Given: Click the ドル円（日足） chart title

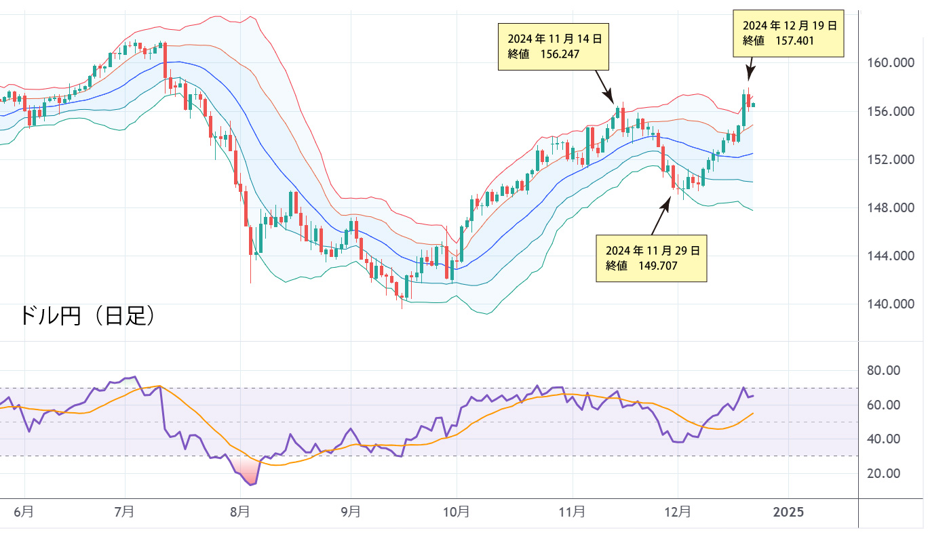Looking at the screenshot, I should 88,315.
